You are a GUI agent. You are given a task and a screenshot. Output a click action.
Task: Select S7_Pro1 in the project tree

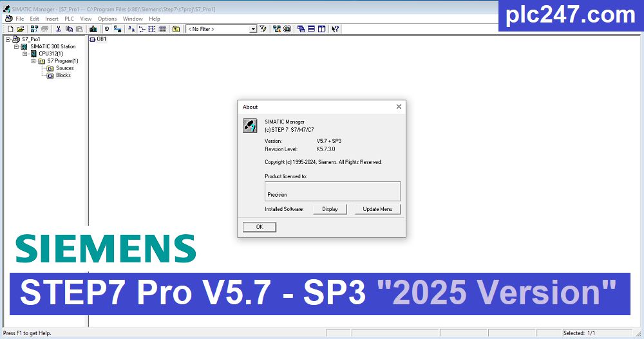click(31, 39)
